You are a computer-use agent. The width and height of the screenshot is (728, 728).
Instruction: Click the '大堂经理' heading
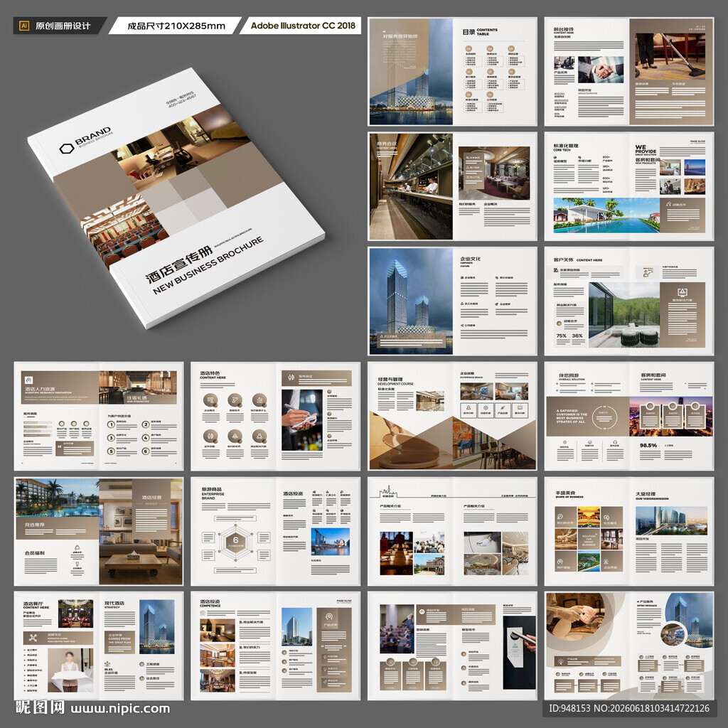tap(646, 493)
